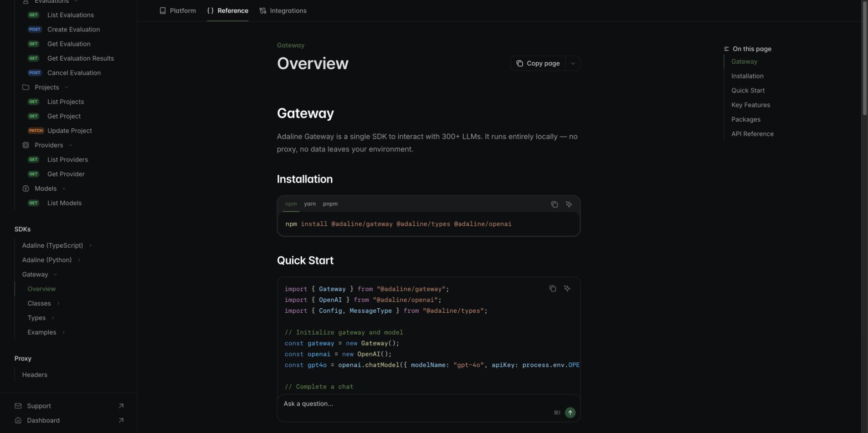Click the On this page list icon
868x433 pixels.
pos(726,49)
